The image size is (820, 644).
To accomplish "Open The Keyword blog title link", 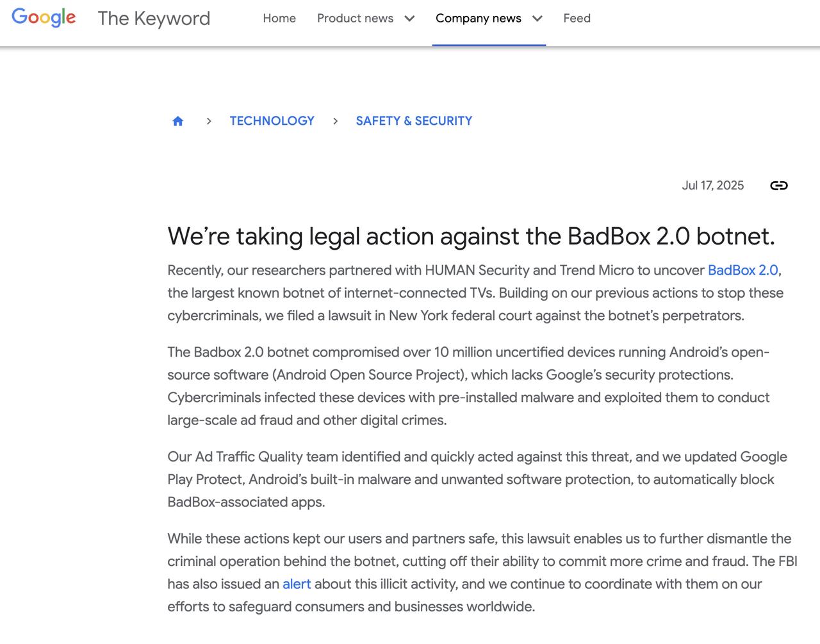I will point(154,19).
